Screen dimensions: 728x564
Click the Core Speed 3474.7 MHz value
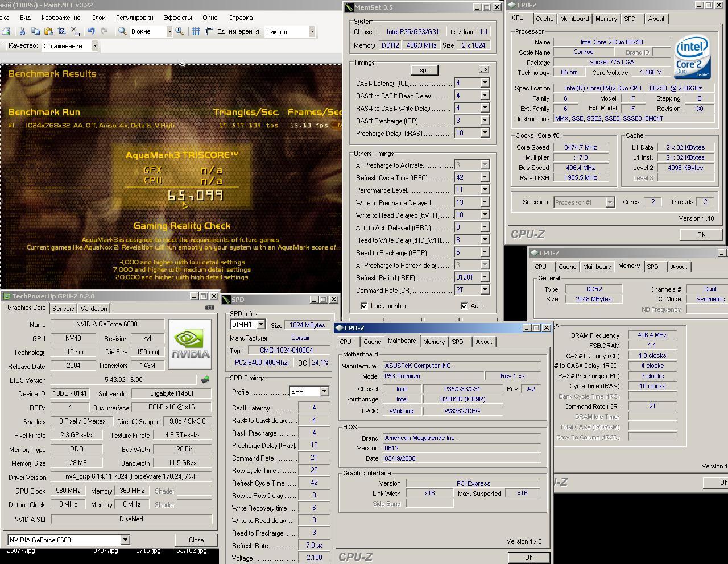tap(580, 147)
